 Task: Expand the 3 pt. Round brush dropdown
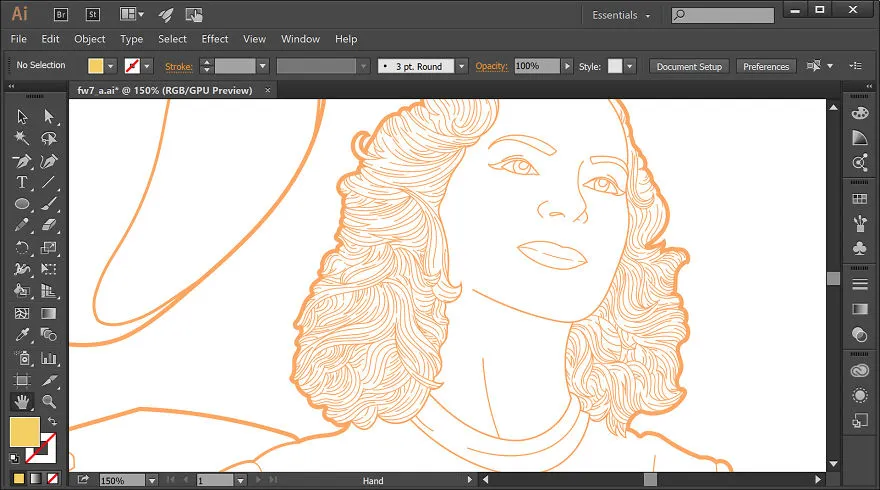point(461,66)
